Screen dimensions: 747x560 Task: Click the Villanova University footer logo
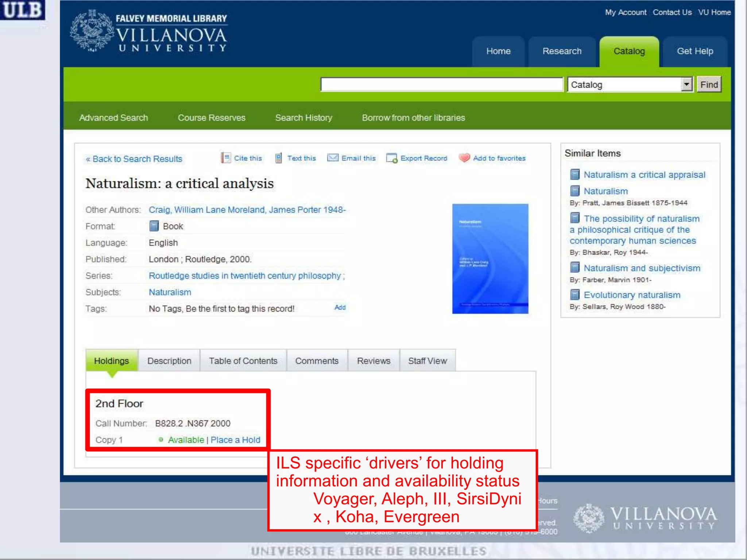[x=645, y=518]
